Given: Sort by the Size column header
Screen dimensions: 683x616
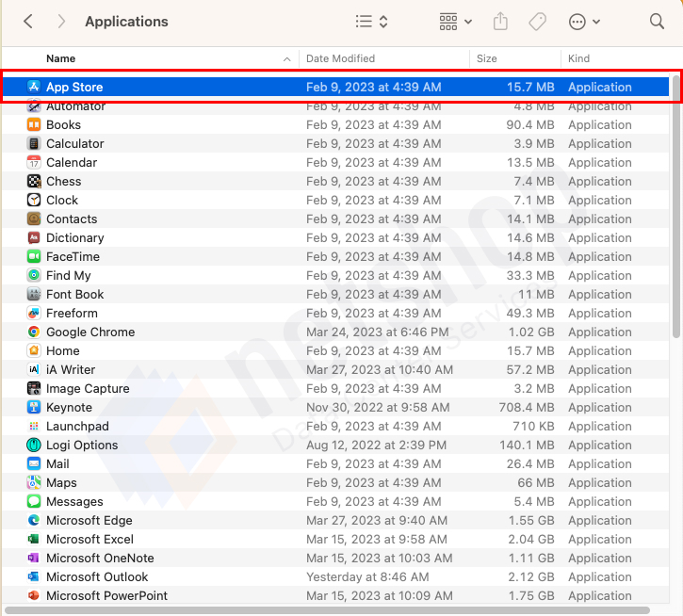Looking at the screenshot, I should (x=486, y=58).
